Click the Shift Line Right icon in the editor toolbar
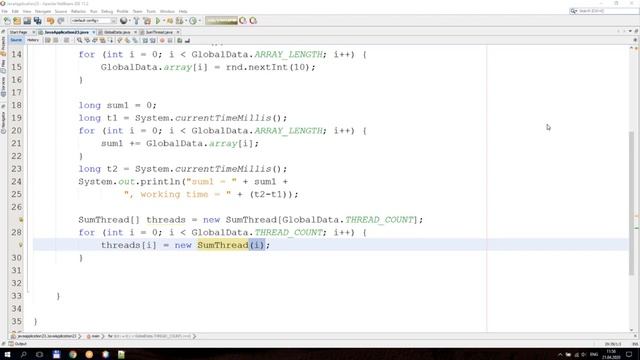 pos(152,40)
